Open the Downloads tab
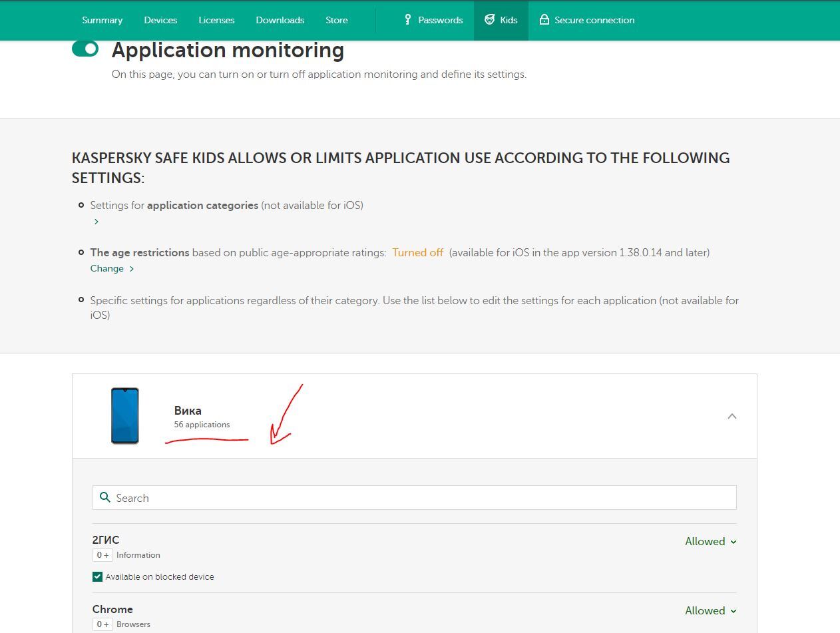 click(x=280, y=20)
